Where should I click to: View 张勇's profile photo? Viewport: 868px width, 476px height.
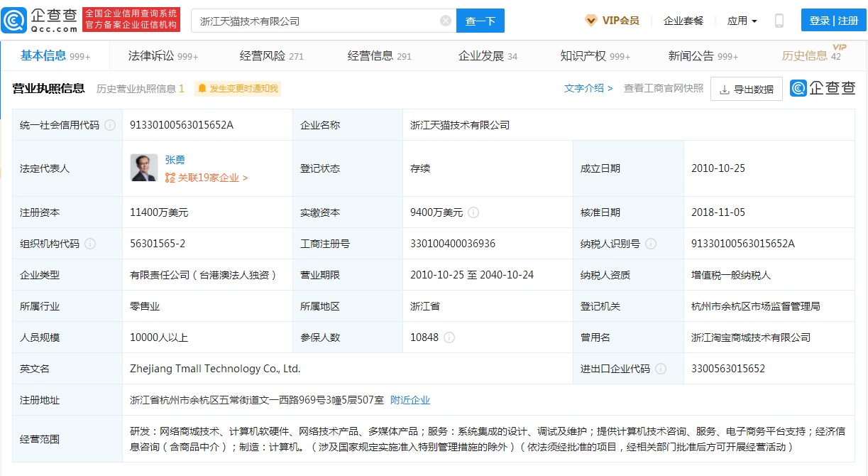pos(144,168)
